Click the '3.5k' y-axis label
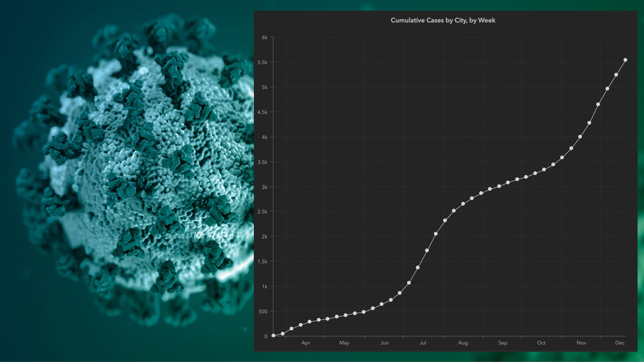The height and width of the screenshot is (362, 644). [x=262, y=162]
